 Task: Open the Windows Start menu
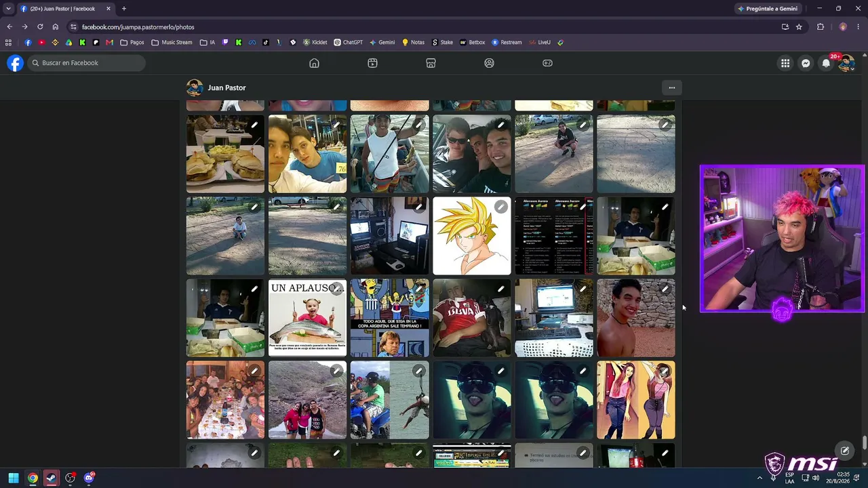pyautogui.click(x=13, y=478)
